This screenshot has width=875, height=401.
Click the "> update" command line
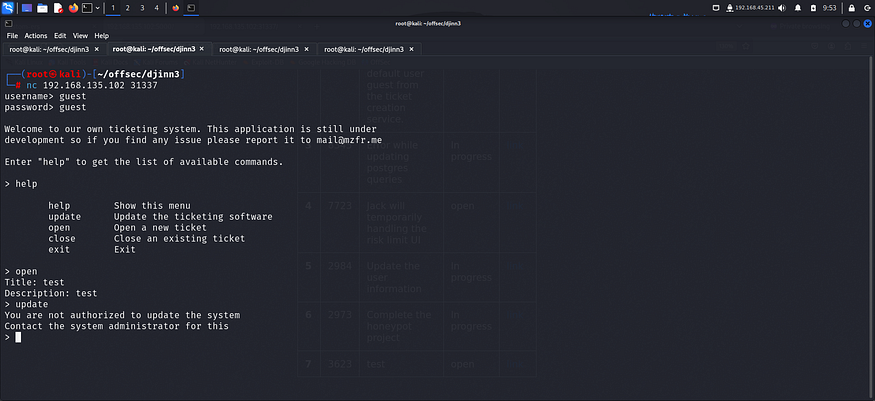pos(26,305)
